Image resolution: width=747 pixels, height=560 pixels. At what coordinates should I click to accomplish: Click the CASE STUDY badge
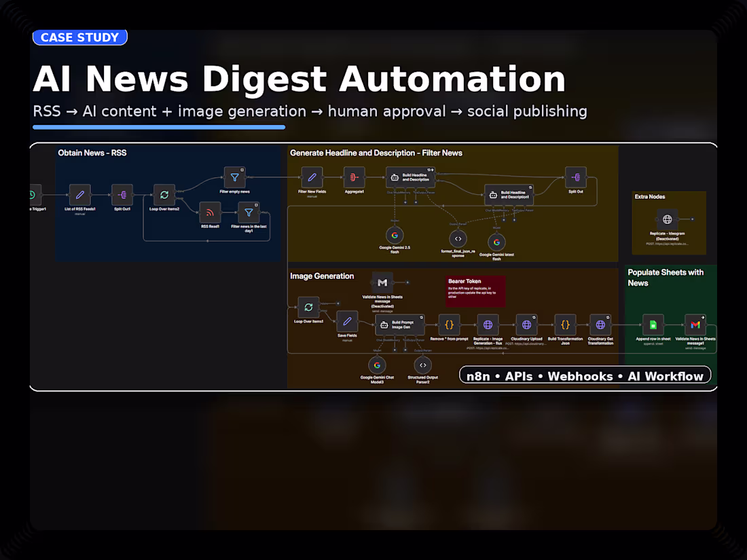click(x=79, y=37)
